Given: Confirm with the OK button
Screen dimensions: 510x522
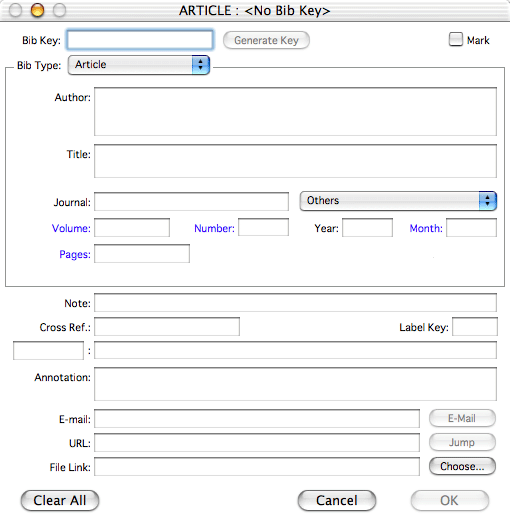Looking at the screenshot, I should [450, 500].
